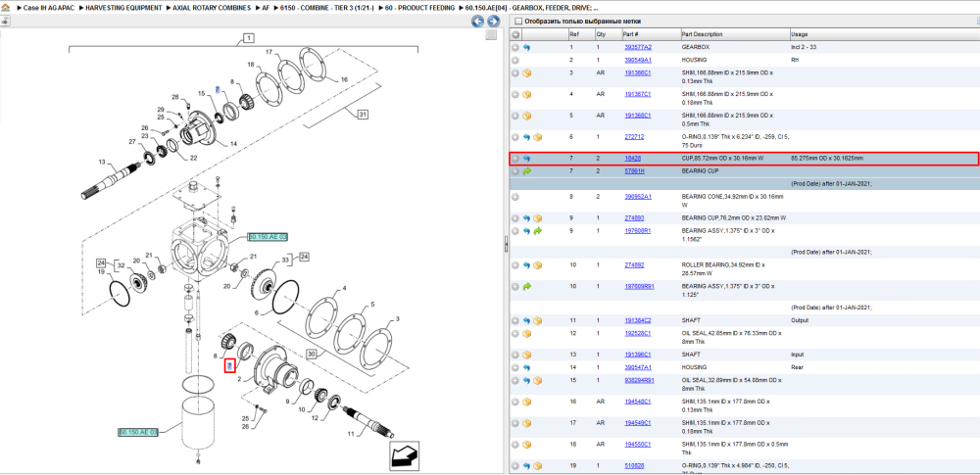Click the grey square button above diagram
The height and width of the screenshot is (475, 980).
[x=491, y=35]
